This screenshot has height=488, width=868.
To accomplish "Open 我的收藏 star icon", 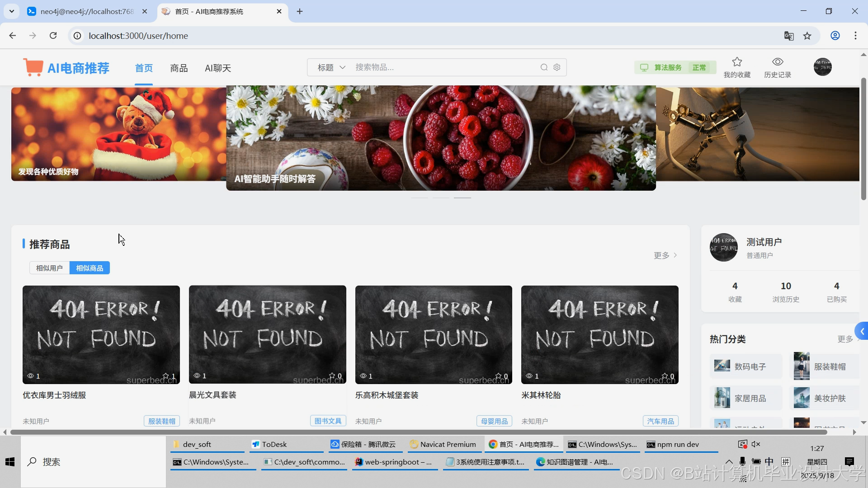I will pyautogui.click(x=737, y=62).
